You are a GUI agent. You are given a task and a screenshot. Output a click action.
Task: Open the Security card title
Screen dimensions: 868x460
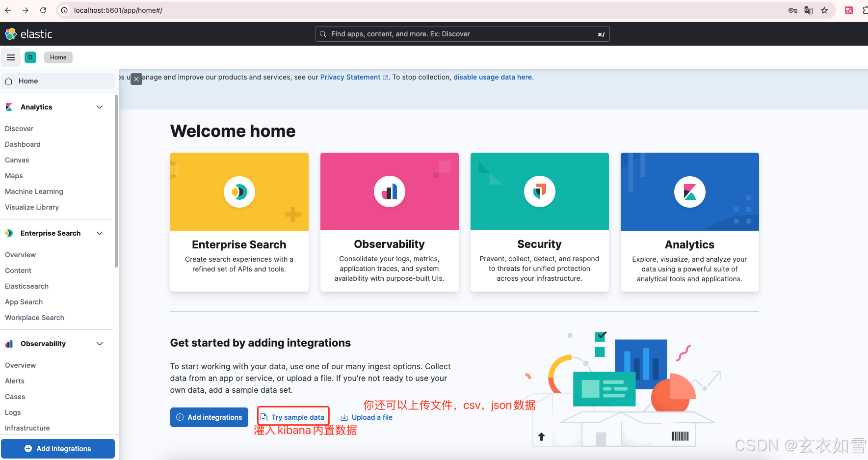coord(539,244)
